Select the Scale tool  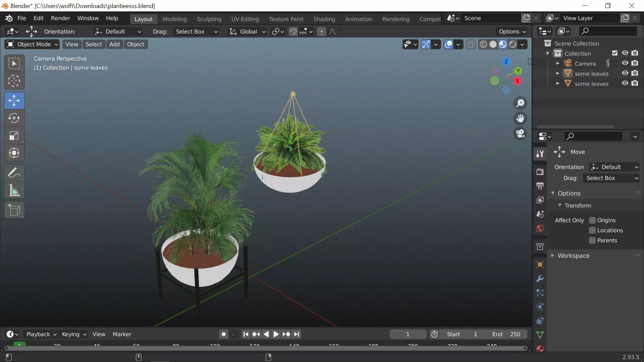coord(14,136)
